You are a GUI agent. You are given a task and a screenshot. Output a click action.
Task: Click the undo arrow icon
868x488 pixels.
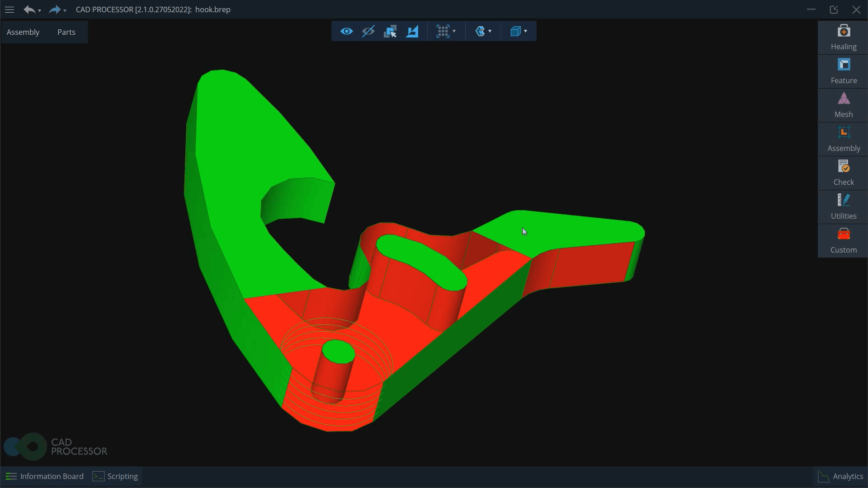pyautogui.click(x=29, y=9)
